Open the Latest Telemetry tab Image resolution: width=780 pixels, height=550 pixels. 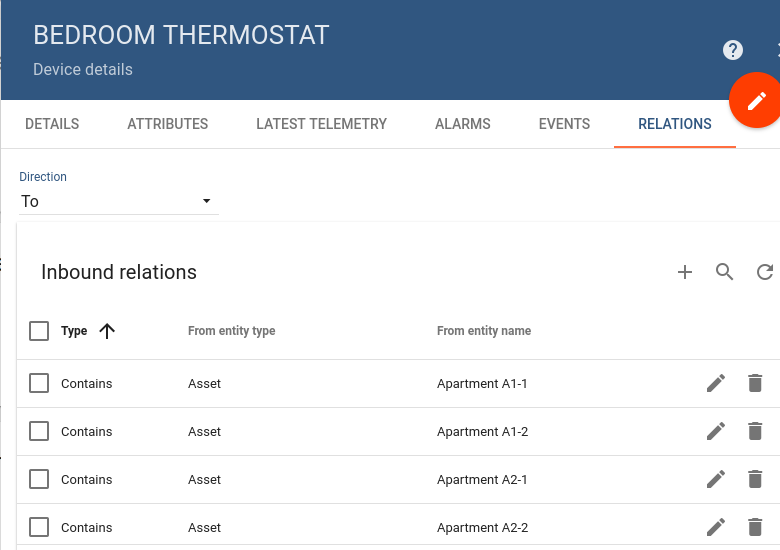(321, 124)
